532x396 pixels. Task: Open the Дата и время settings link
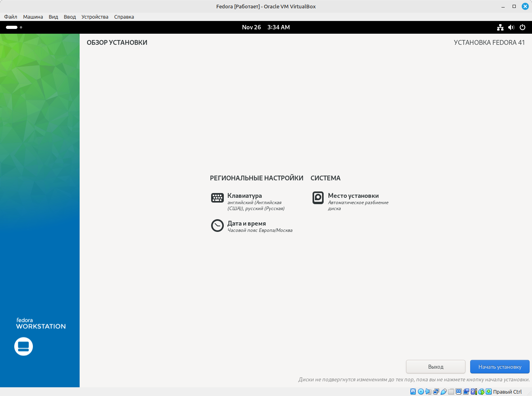coord(246,224)
